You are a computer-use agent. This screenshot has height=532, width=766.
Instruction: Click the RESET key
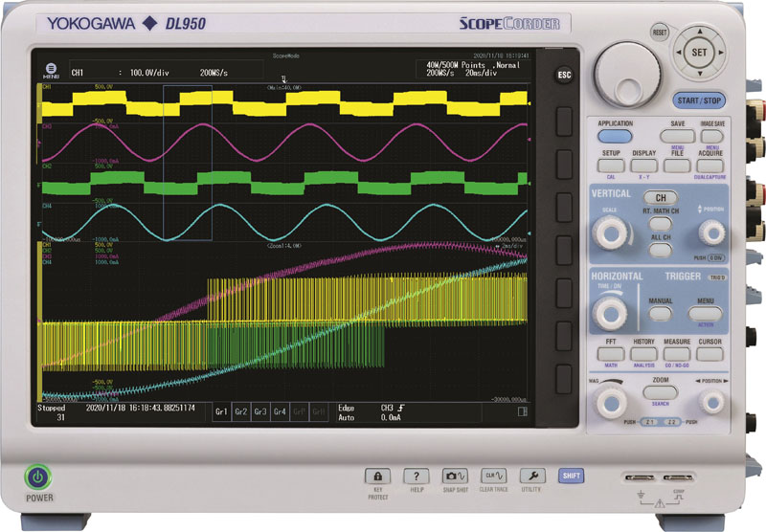[660, 33]
